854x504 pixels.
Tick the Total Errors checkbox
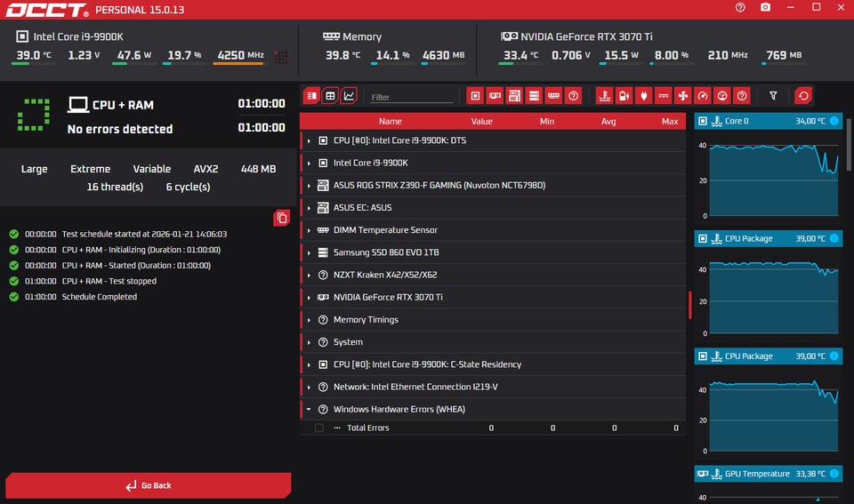pos(319,428)
